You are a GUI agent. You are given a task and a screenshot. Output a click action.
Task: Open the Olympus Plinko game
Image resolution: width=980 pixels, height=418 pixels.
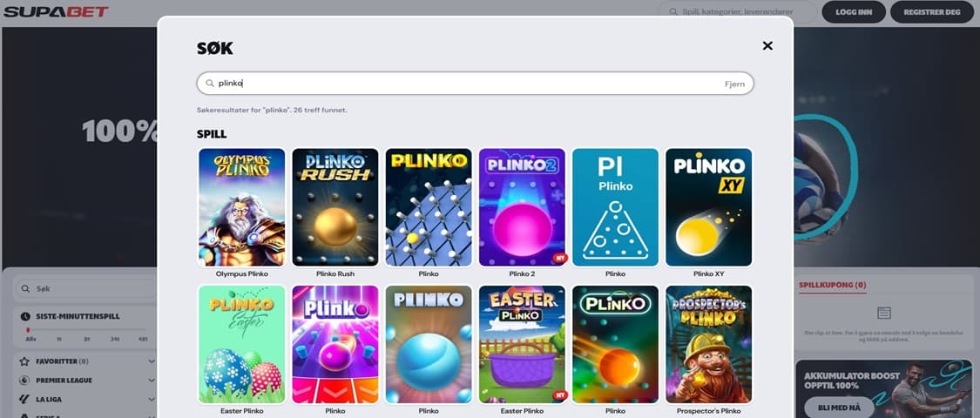[x=242, y=207]
